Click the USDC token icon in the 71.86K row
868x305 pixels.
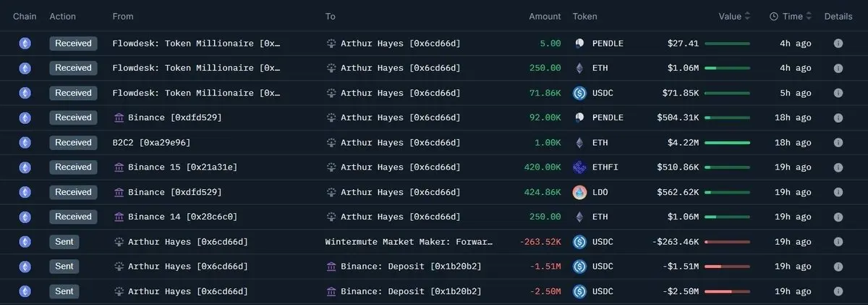pos(579,93)
